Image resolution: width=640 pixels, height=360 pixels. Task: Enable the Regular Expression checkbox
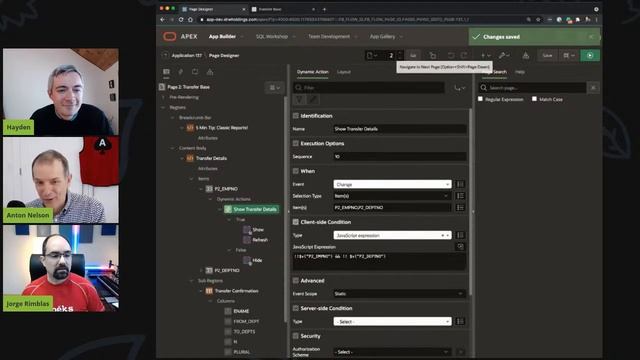pyautogui.click(x=480, y=99)
